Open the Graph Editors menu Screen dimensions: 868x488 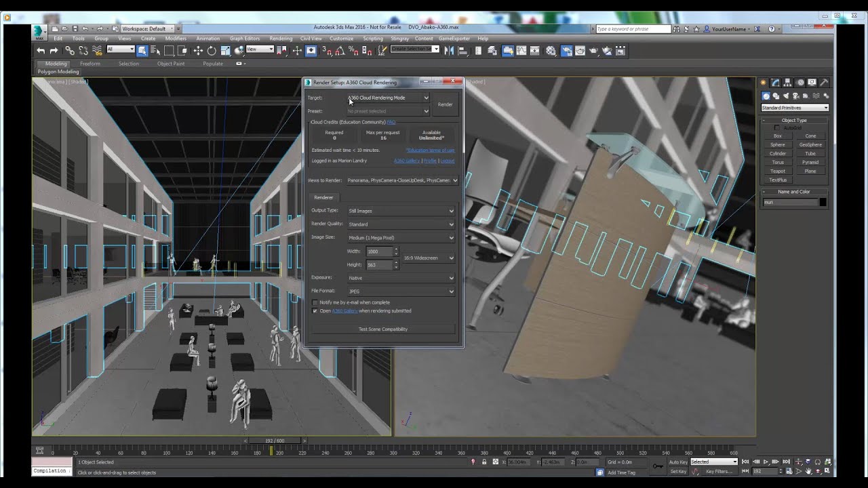[x=245, y=39]
